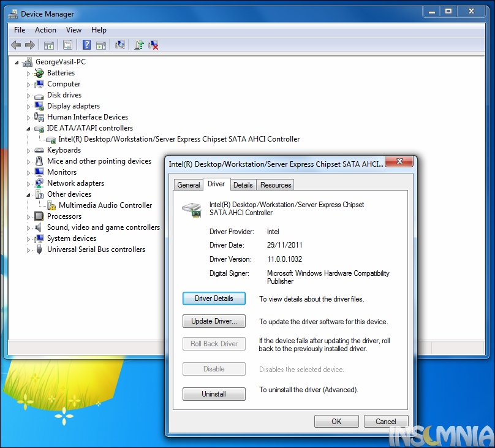Switch to the Resources tab

coord(276,185)
